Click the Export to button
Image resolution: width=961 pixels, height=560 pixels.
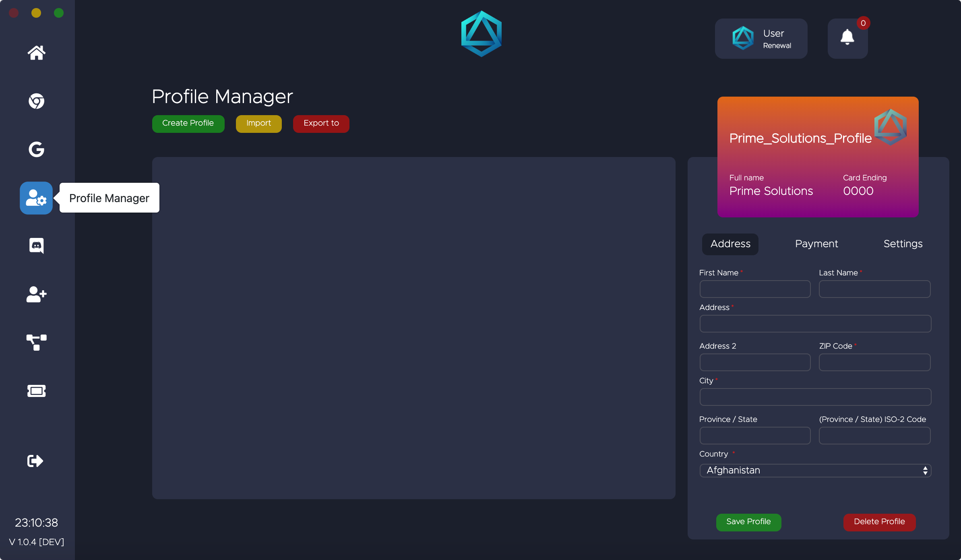pyautogui.click(x=321, y=124)
